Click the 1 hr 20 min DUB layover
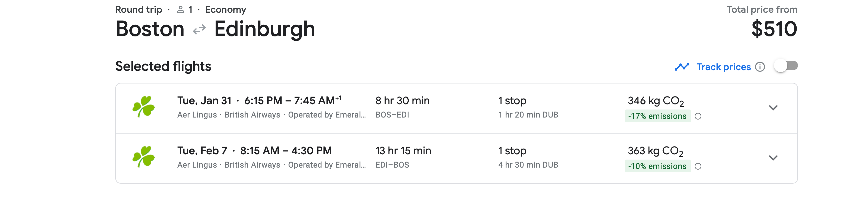Image resolution: width=868 pixels, height=197 pixels. pos(528,115)
